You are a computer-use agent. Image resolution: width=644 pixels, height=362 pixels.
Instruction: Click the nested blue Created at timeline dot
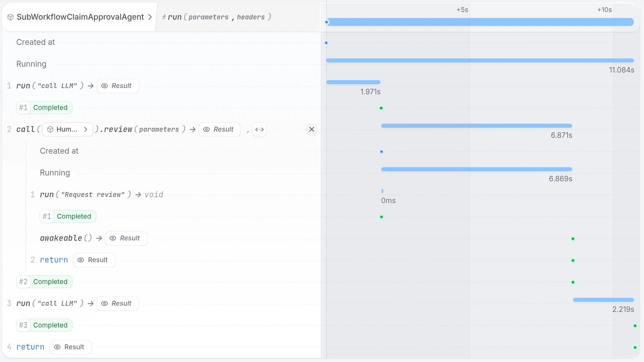coord(381,152)
